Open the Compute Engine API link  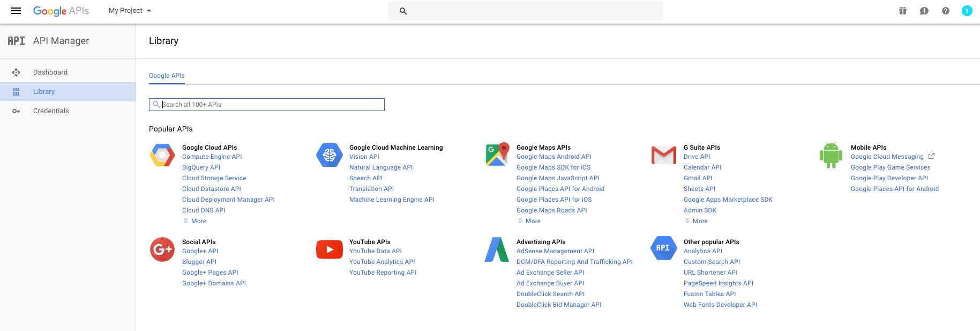point(212,157)
